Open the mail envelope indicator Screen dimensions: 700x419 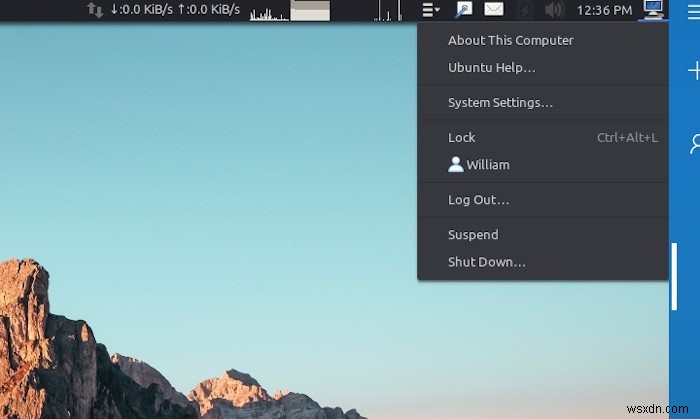point(494,9)
